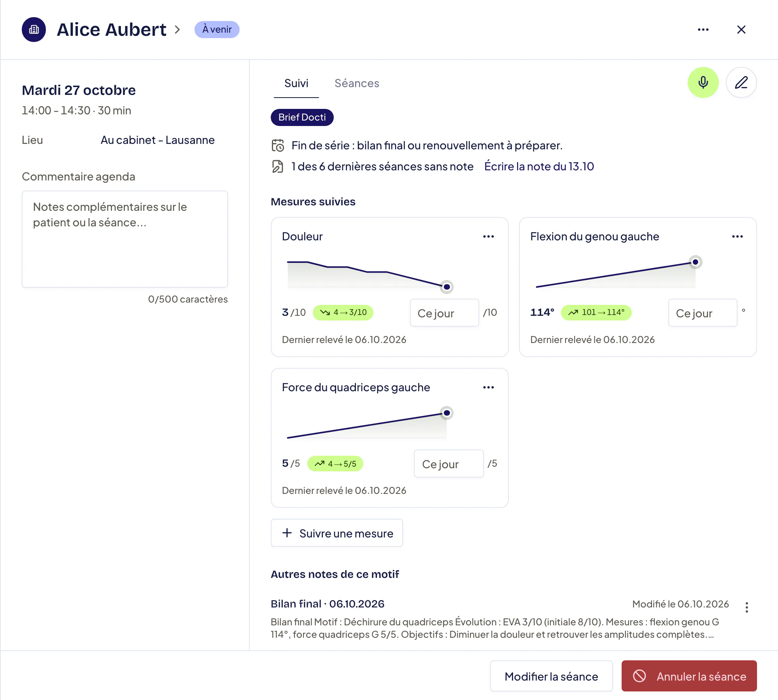Image resolution: width=778 pixels, height=700 pixels.
Task: Click the pencil edit note button
Action: pyautogui.click(x=741, y=82)
